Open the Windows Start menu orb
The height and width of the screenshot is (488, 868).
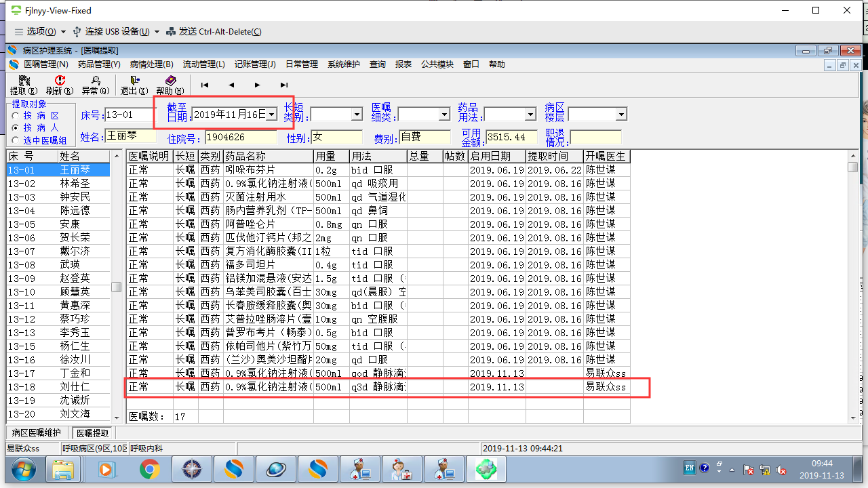pyautogui.click(x=23, y=469)
